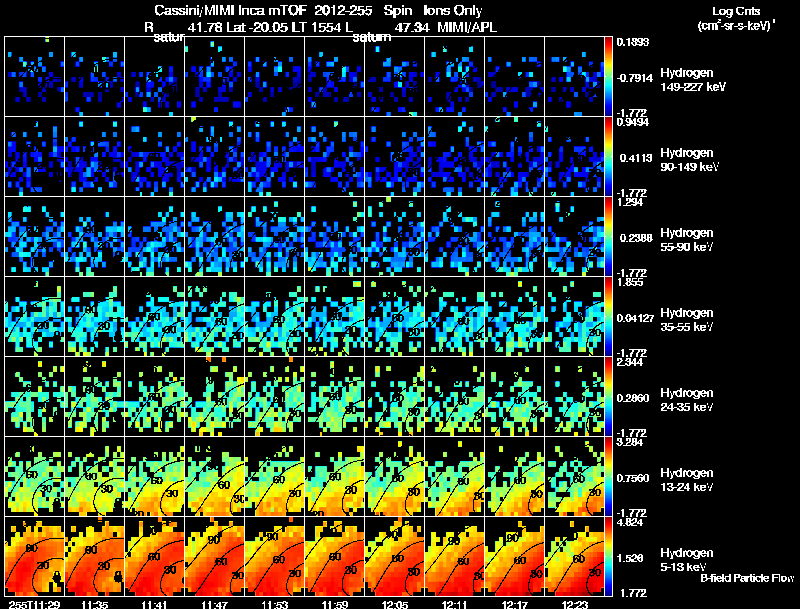
Task: Click the 1.855 color scale value
Action: click(x=630, y=282)
